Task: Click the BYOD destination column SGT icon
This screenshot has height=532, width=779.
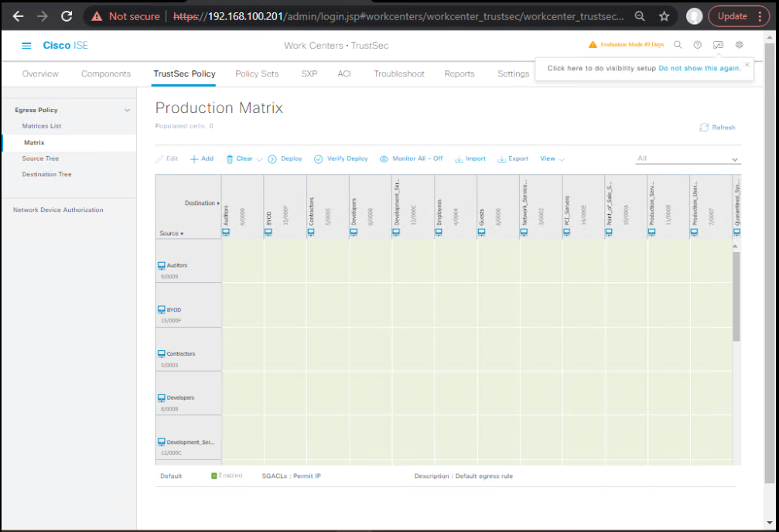Action: [268, 232]
